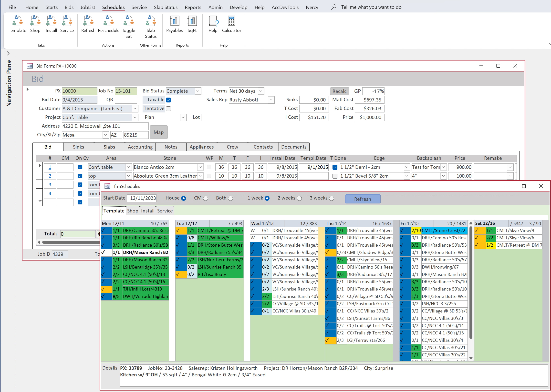Expand the Bid Status dropdown
Viewport: 551px width, 392px height.
point(198,91)
